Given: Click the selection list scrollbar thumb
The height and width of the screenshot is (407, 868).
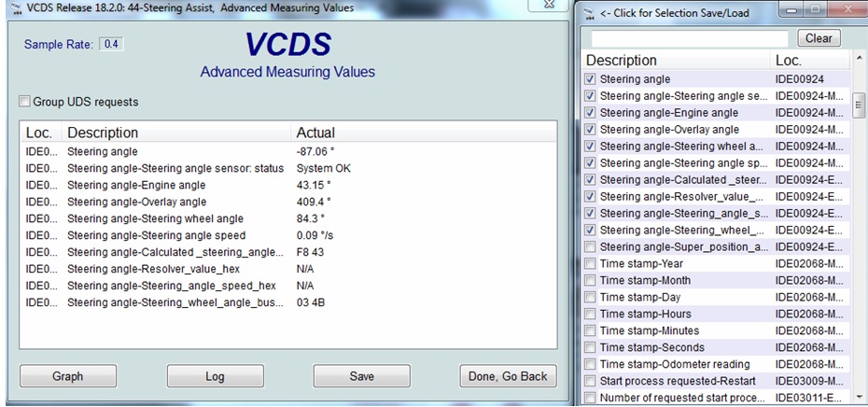Looking at the screenshot, I should 860,105.
